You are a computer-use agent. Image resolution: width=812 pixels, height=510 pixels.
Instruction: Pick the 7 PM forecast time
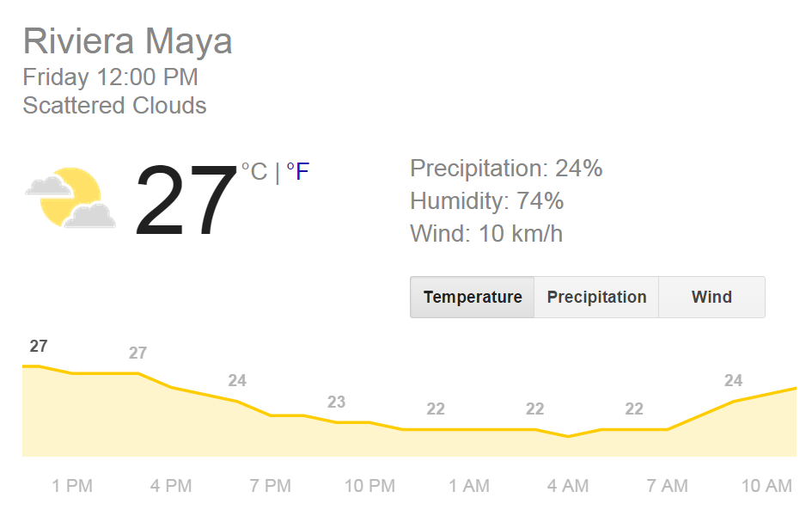(x=271, y=486)
